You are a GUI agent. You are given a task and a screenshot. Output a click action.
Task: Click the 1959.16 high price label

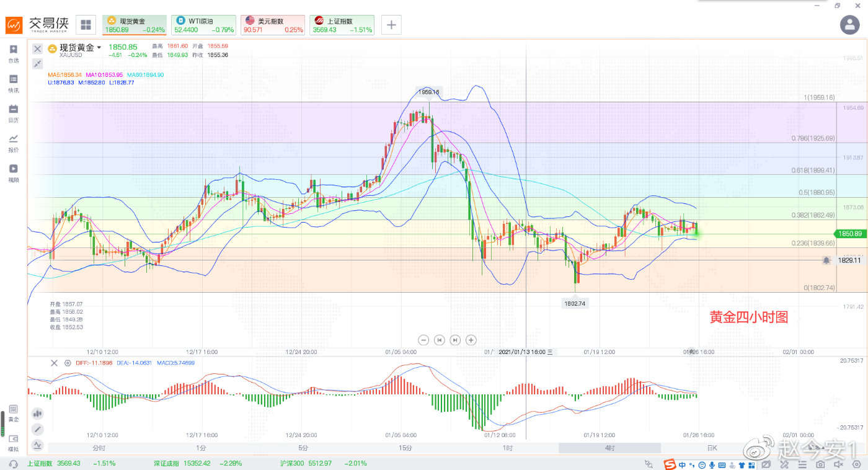tap(428, 92)
